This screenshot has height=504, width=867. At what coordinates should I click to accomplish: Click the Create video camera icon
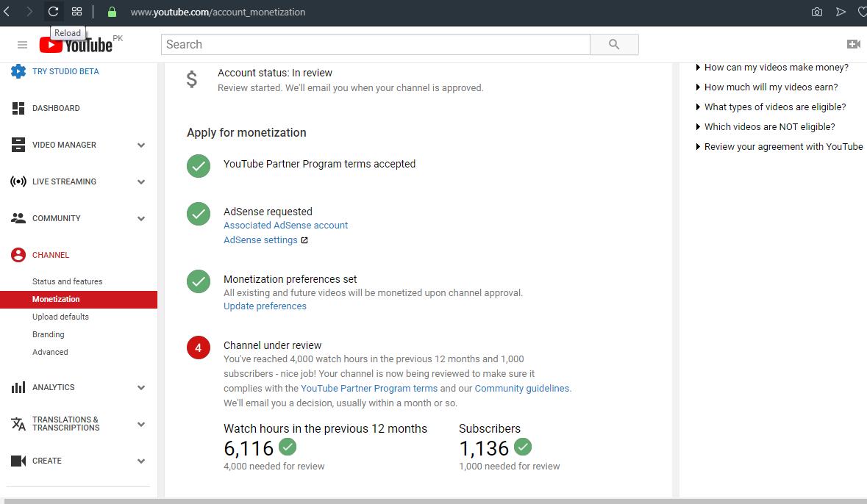coord(18,461)
